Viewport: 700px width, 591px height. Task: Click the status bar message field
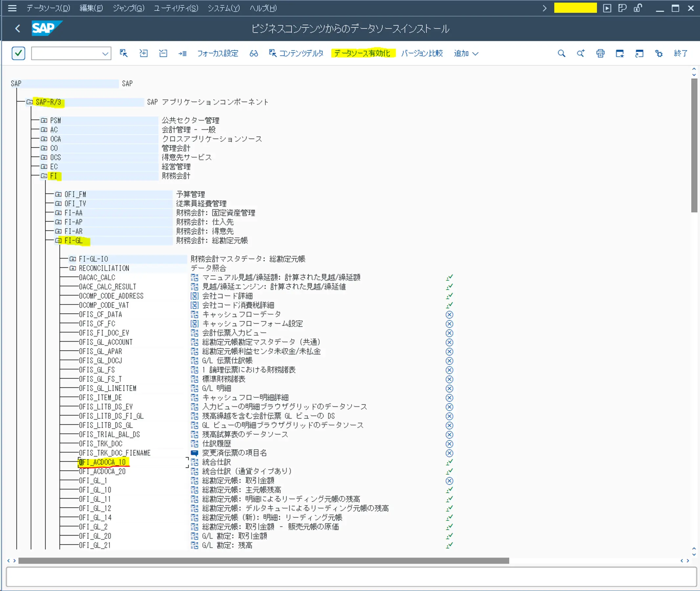351,577
